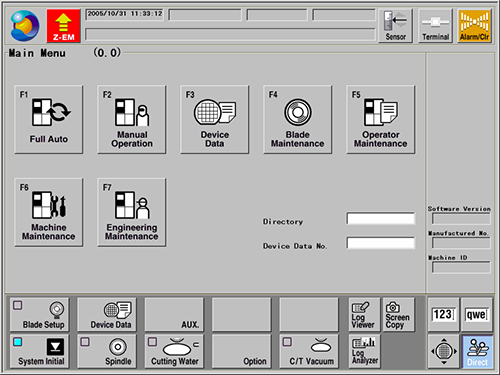Screen dimensions: 500x375
Task: Toggle the C/T Vacuum button
Action: (x=309, y=351)
